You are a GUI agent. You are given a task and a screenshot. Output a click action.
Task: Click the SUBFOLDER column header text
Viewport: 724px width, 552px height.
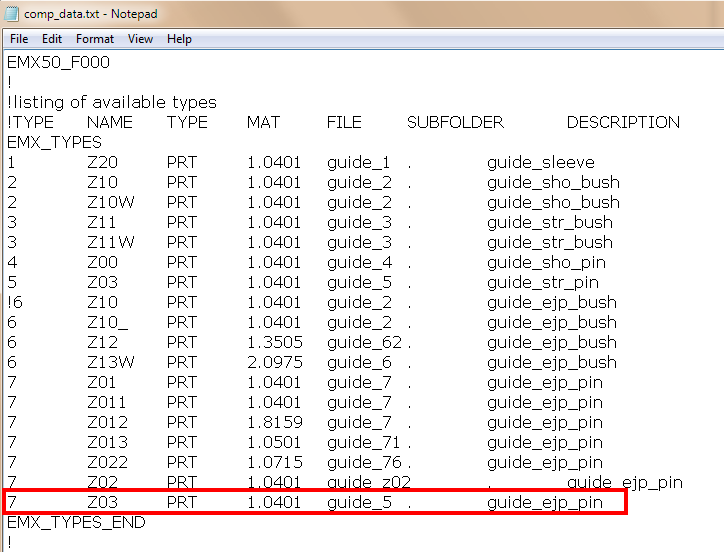tap(455, 122)
